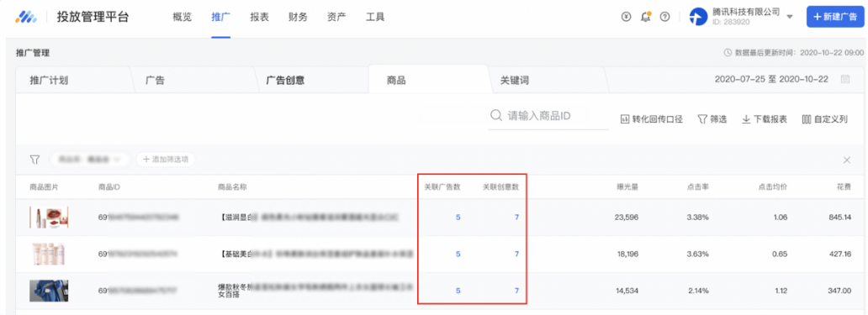Image resolution: width=868 pixels, height=315 pixels.
Task: Switch to the 关键词 tab
Action: 515,81
